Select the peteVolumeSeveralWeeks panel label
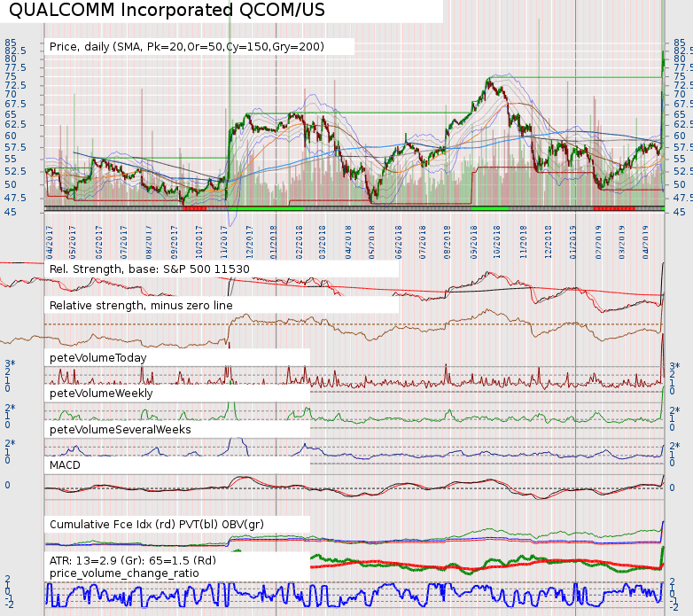The width and height of the screenshot is (693, 616). point(121,430)
